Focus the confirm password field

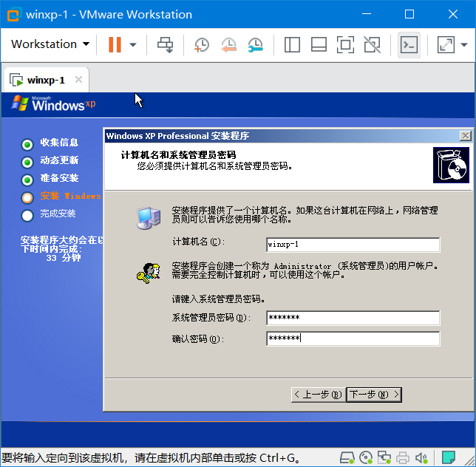coord(353,338)
